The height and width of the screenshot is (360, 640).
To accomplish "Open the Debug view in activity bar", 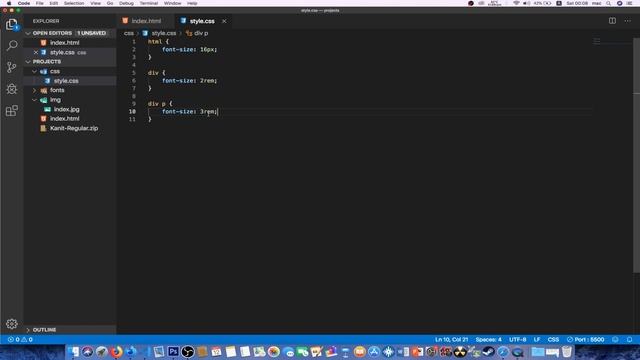I will [12, 89].
